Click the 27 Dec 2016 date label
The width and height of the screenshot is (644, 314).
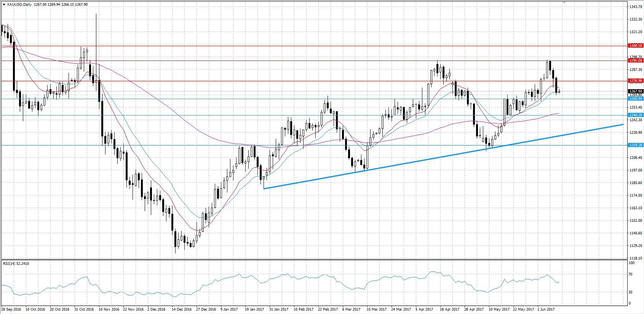(x=206, y=309)
